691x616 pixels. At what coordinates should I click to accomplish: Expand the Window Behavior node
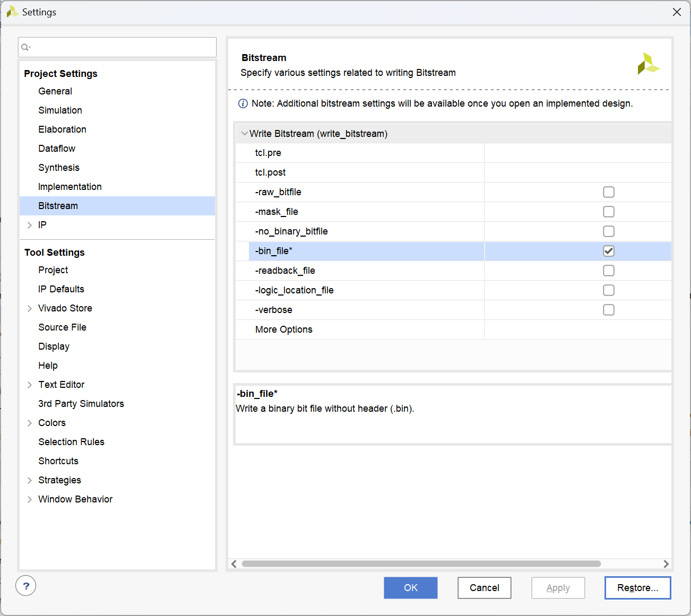(x=30, y=499)
